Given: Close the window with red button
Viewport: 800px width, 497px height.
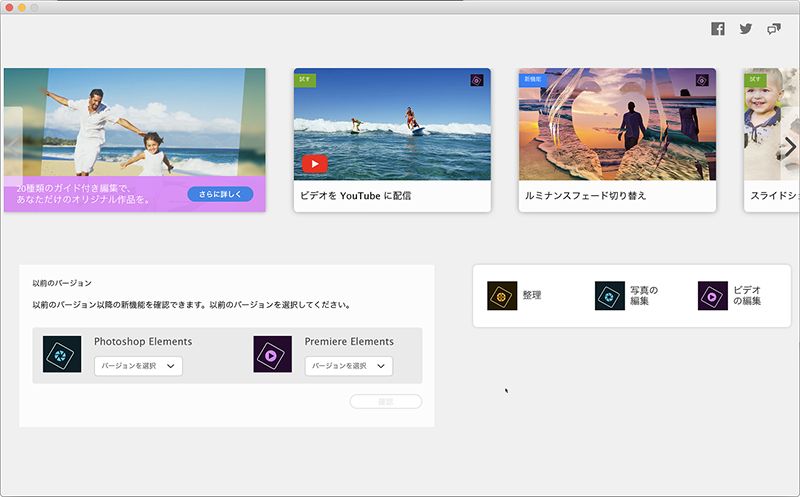Looking at the screenshot, I should pos(9,8).
